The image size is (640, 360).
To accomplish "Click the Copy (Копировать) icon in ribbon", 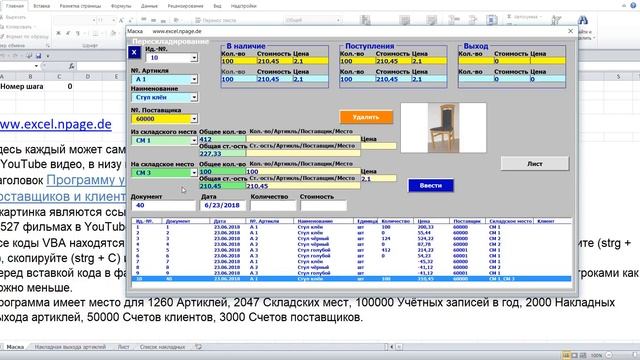I will tap(2, 27).
